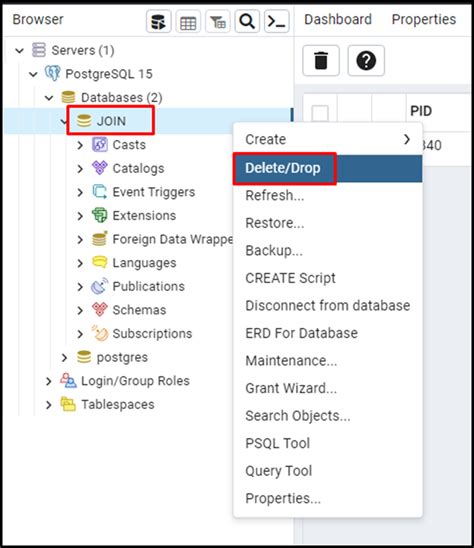Screen dimensions: 474x548
Task: Click the JOIN database icon
Action: [x=84, y=121]
